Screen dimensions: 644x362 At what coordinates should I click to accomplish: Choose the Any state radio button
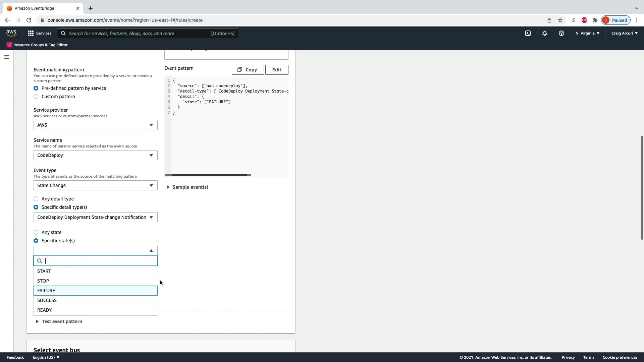coord(36,232)
